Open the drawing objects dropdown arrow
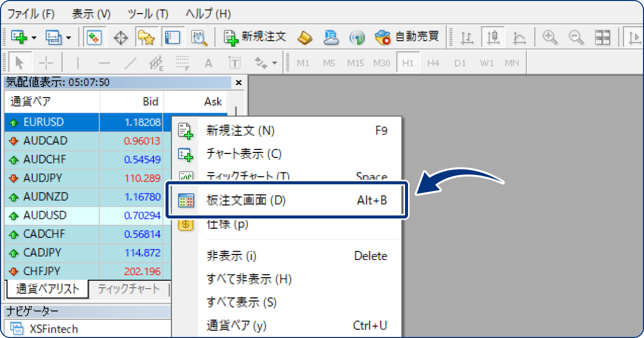The width and height of the screenshot is (644, 338). 274,62
